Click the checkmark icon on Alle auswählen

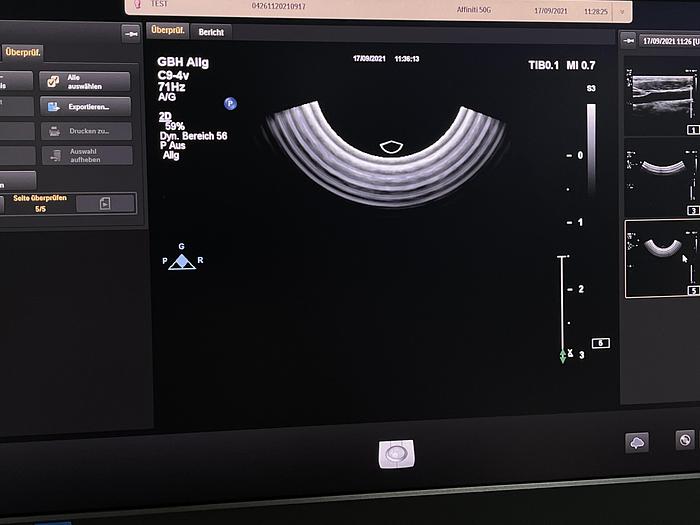click(x=53, y=82)
